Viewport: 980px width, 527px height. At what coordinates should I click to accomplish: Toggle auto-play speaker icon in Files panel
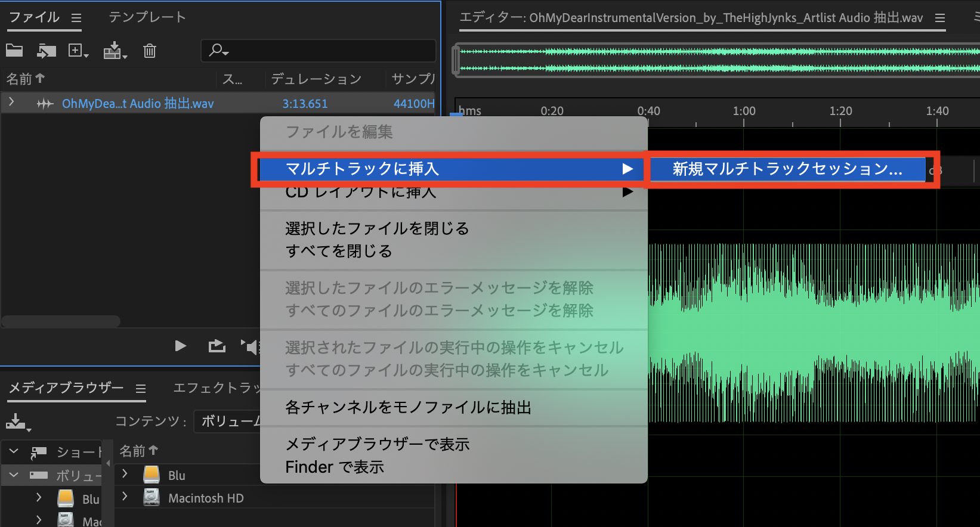coord(249,346)
